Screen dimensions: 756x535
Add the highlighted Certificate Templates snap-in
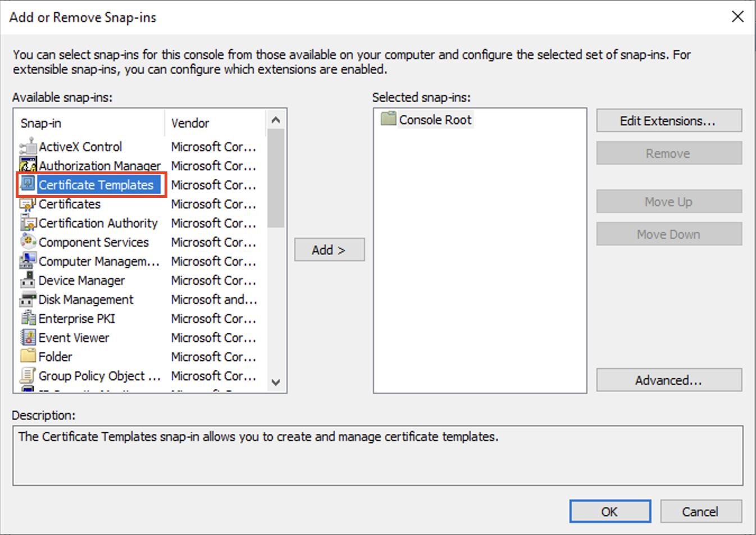tap(329, 250)
